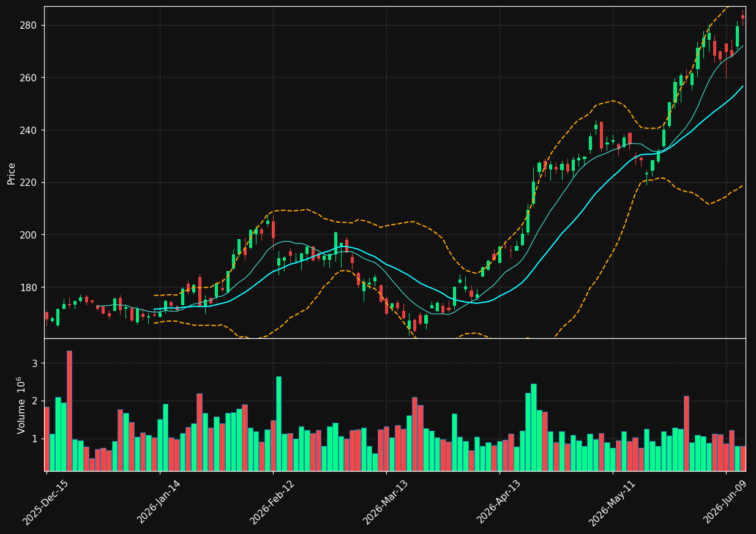Select the 2025-Dec-15 date label
This screenshot has width=756, height=534.
click(46, 502)
